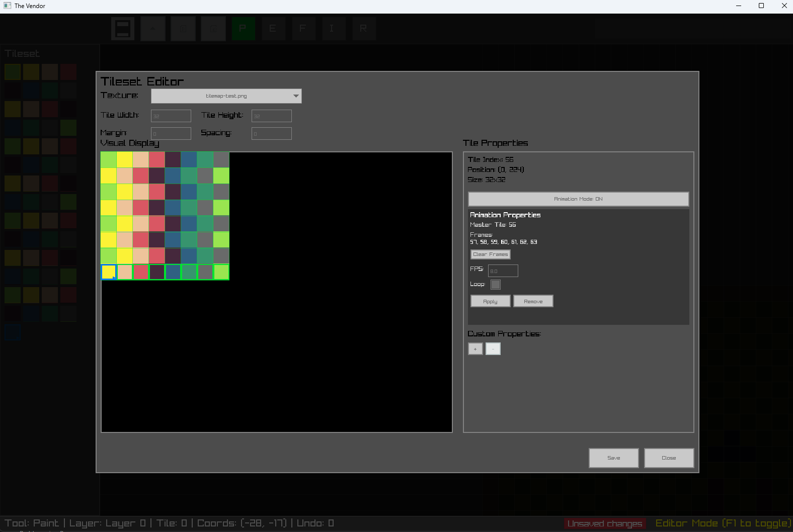Select the blue-outlined yellow master tile
This screenshot has height=532, width=793.
[109, 272]
